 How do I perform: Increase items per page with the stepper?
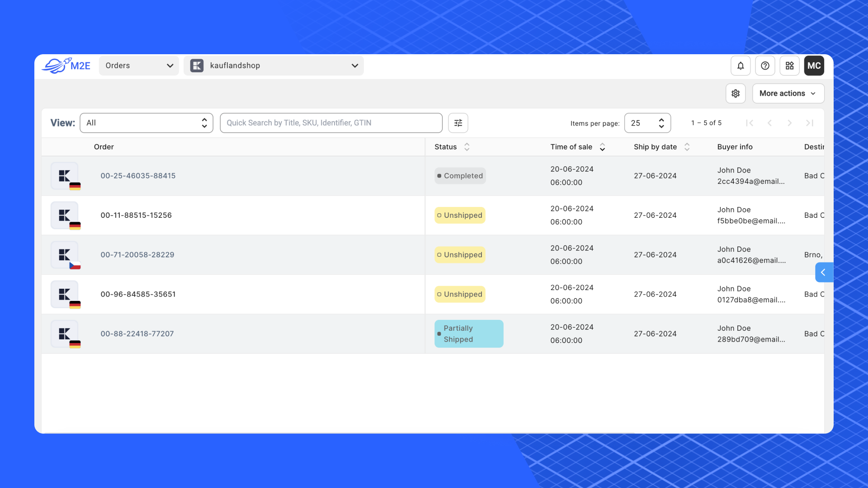point(661,119)
